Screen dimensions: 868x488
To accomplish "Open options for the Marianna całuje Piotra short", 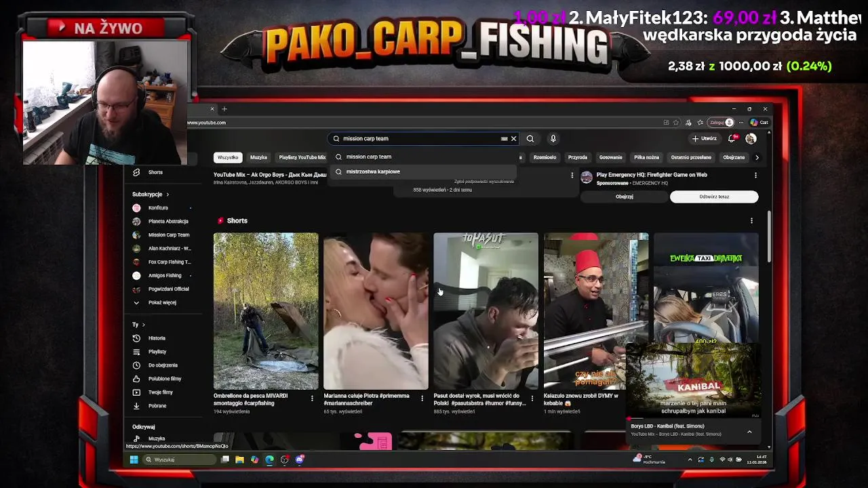I will [422, 399].
